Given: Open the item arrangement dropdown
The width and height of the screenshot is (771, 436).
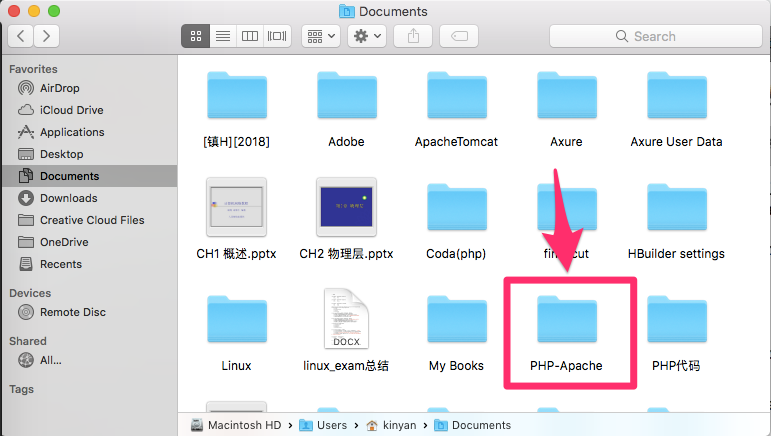Looking at the screenshot, I should click(x=321, y=36).
